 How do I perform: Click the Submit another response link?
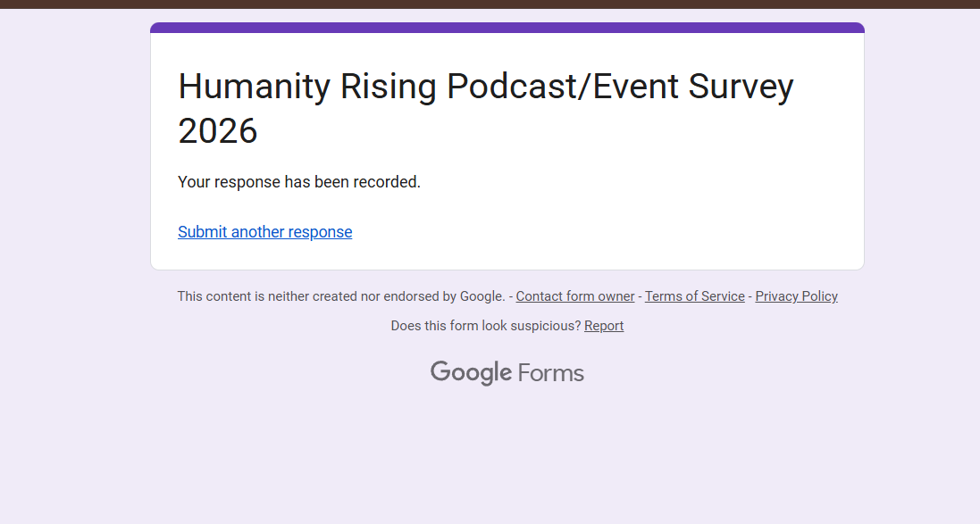pos(264,232)
